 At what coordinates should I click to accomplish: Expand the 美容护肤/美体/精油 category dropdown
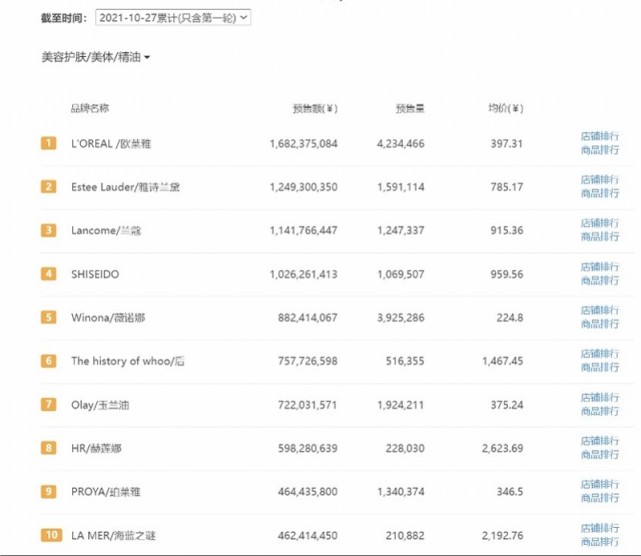coord(96,57)
